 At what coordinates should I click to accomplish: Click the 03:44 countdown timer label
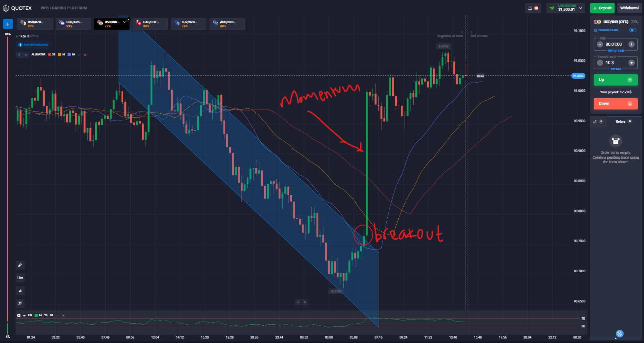(x=480, y=76)
